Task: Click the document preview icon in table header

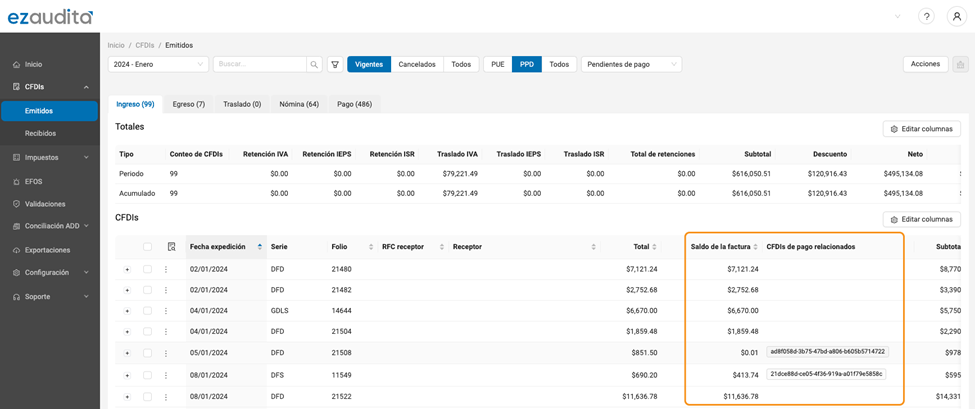Action: point(172,247)
